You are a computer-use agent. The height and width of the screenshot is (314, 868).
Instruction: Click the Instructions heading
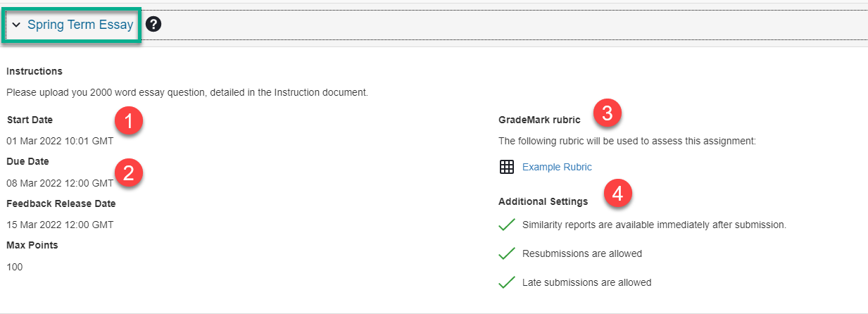pos(34,71)
